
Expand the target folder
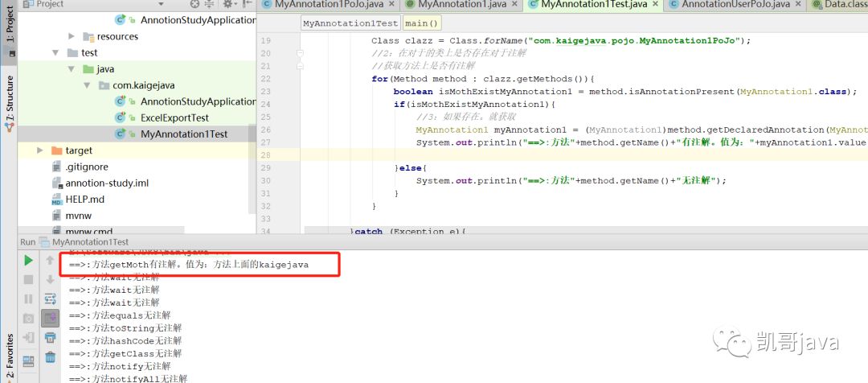(x=40, y=150)
